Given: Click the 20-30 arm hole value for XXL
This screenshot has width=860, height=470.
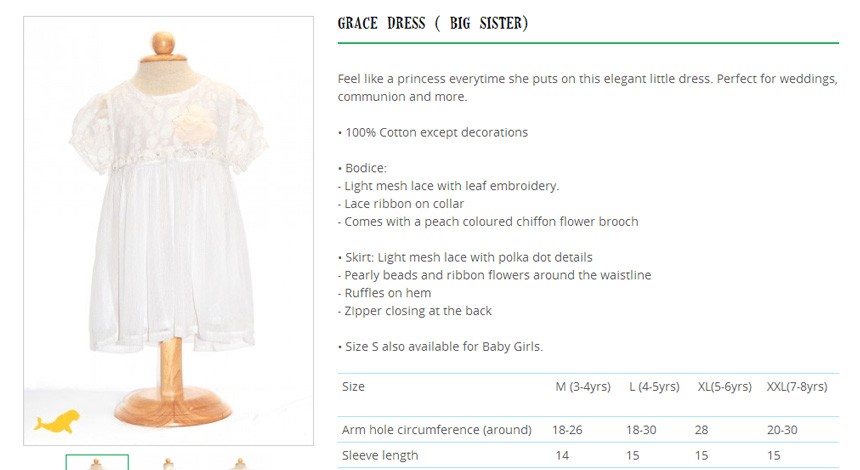Looking at the screenshot, I should [x=782, y=430].
